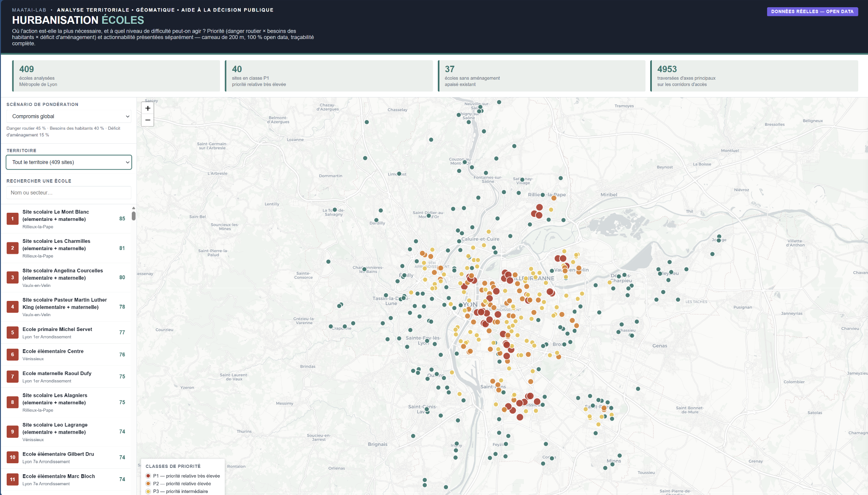Click the green marker near Sathonay-Village label

(x=522, y=180)
